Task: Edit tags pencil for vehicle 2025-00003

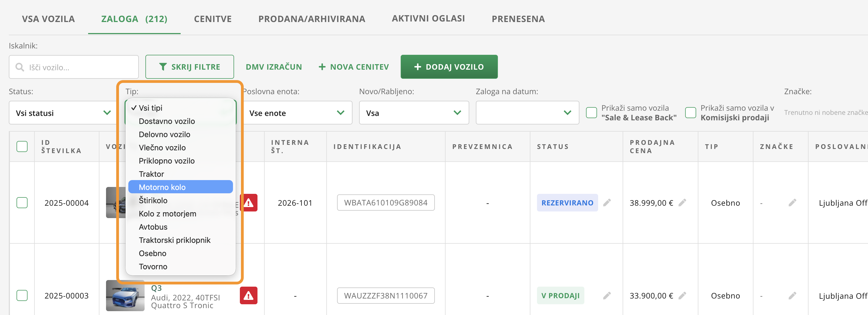Action: tap(792, 295)
